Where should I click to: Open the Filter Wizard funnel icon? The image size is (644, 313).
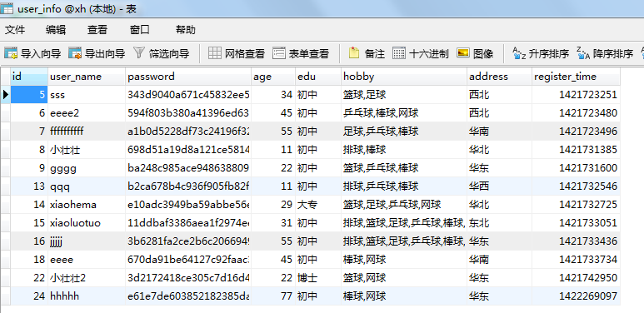coord(140,53)
